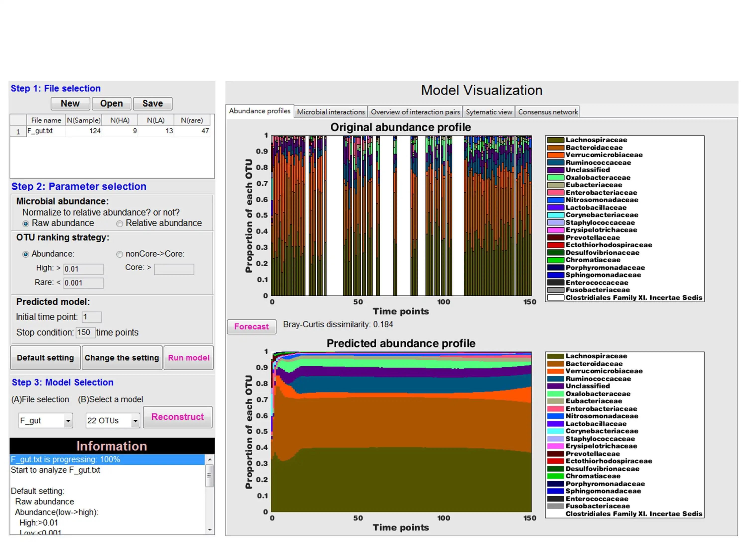Image resolution: width=747 pixels, height=560 pixels.
Task: Click N(HA) column header
Action: pyautogui.click(x=120, y=120)
